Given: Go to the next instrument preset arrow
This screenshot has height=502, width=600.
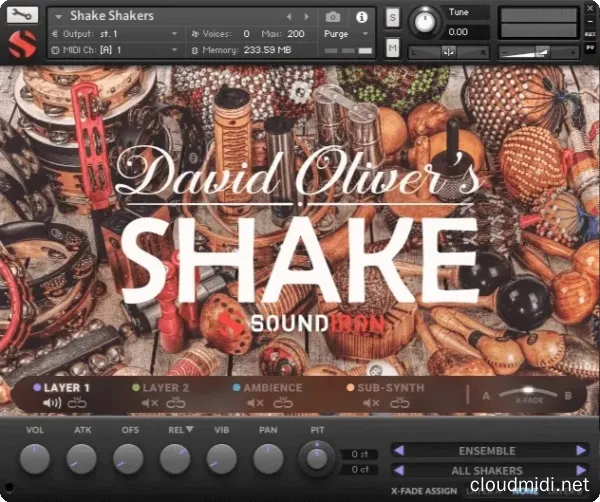Looking at the screenshot, I should coord(308,17).
